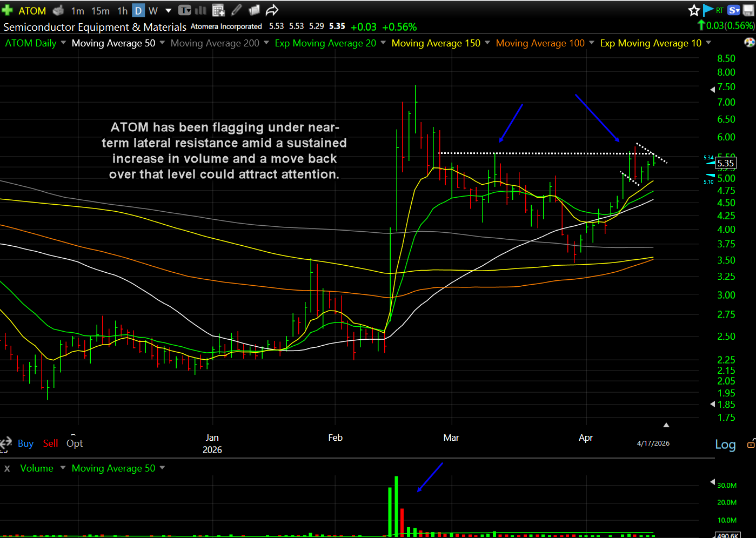Add ATOM to favorites with star icon
This screenshot has width=756, height=538.
click(694, 10)
